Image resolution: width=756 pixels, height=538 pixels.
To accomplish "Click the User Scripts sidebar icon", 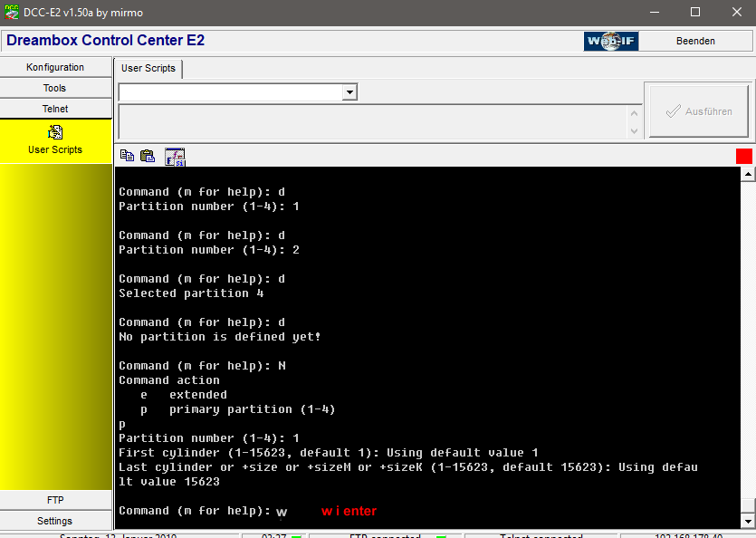I will pyautogui.click(x=55, y=133).
